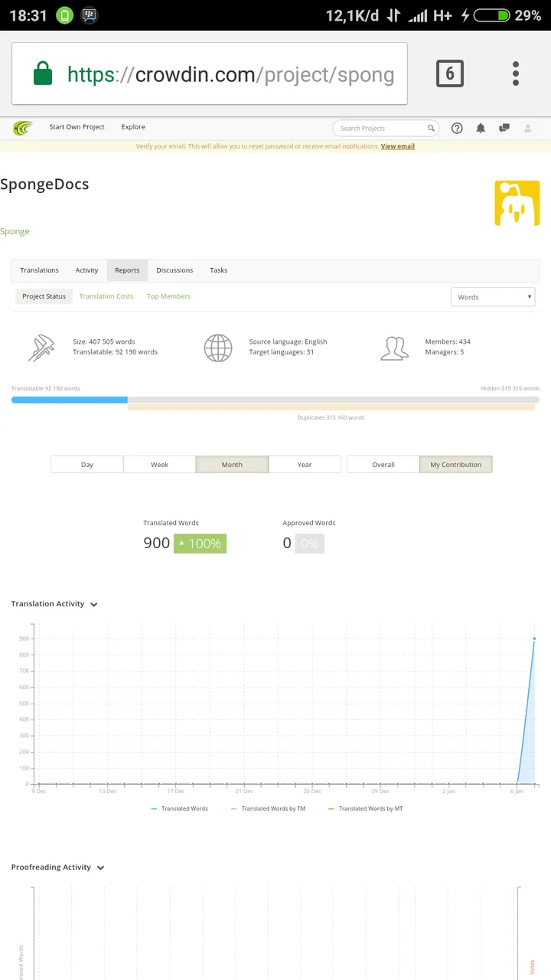551x980 pixels.
Task: Open the Sponge owner link
Action: (x=15, y=231)
